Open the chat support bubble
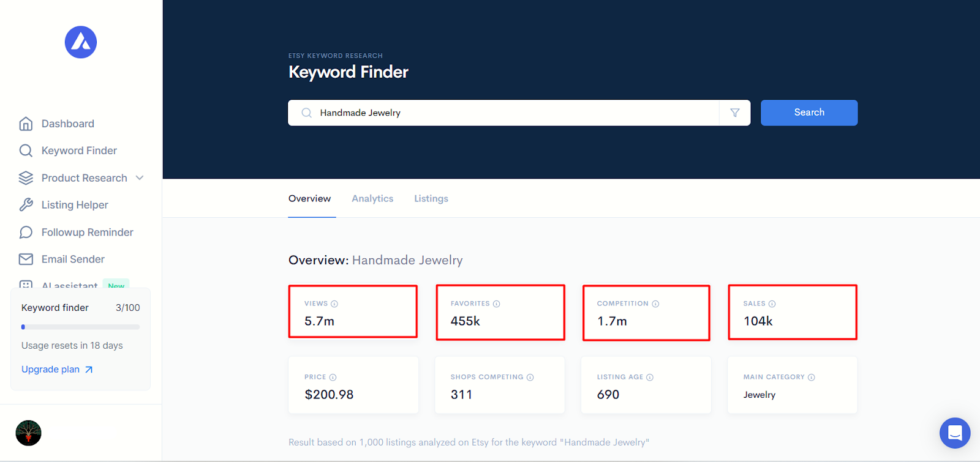The height and width of the screenshot is (462, 980). point(955,433)
